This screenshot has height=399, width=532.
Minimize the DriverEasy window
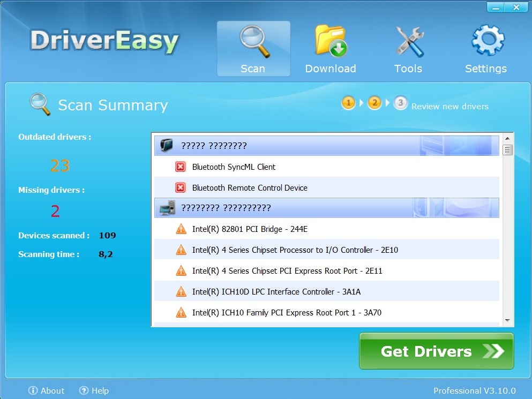(496, 7)
